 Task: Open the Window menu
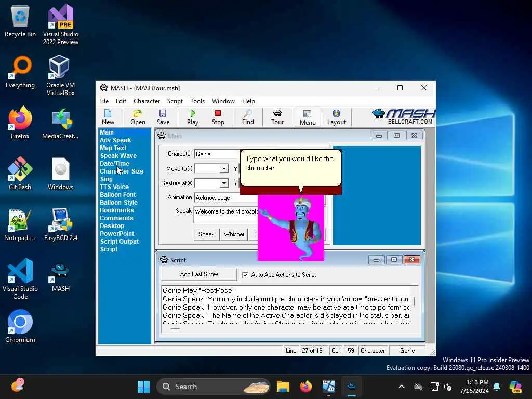click(223, 101)
